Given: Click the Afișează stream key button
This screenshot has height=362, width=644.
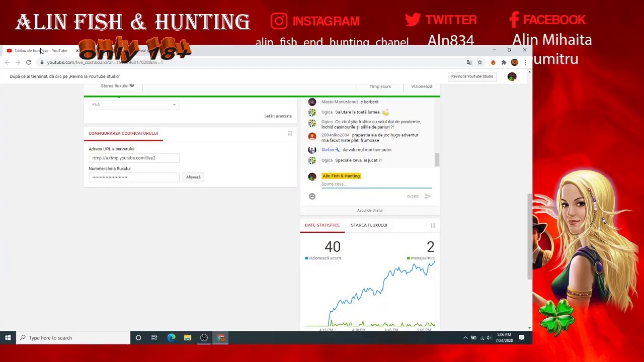Looking at the screenshot, I should click(x=193, y=177).
